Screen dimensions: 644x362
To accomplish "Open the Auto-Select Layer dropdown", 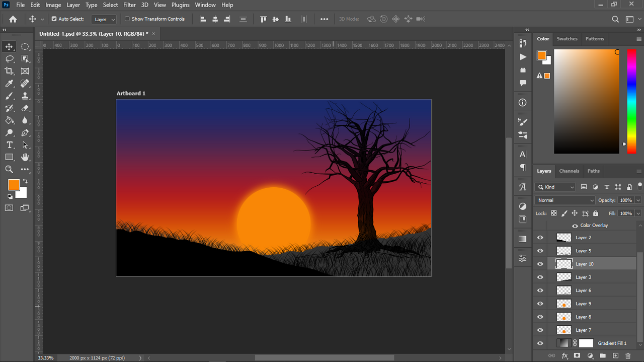I will point(104,19).
